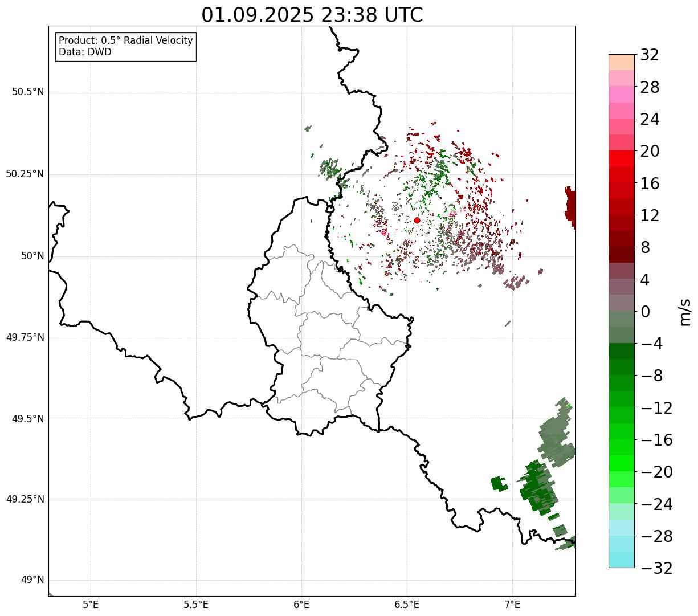Click the colorbar tick label 16
698x616 pixels.
650,183
